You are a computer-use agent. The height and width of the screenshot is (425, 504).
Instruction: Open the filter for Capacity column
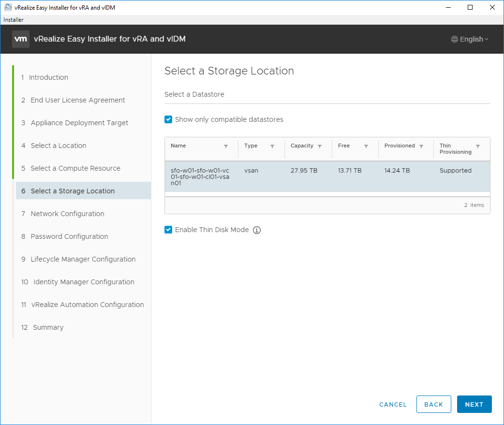pos(320,146)
